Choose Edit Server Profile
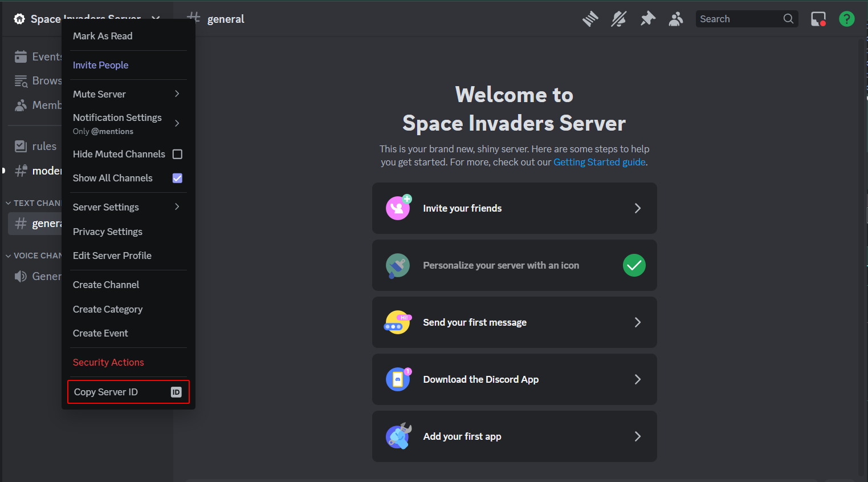The height and width of the screenshot is (482, 868). (x=128, y=256)
